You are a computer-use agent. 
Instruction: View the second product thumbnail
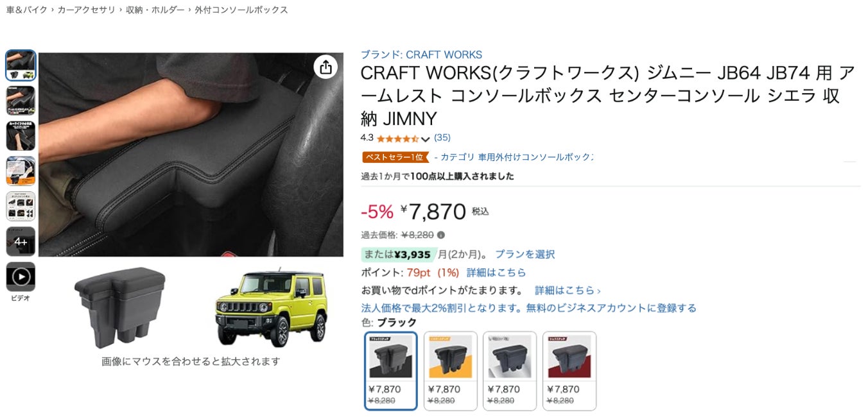coord(21,100)
